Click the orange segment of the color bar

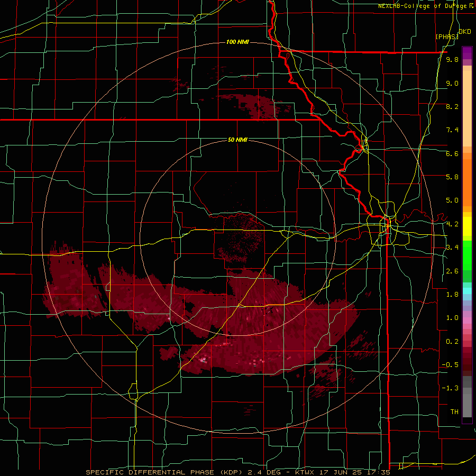pyautogui.click(x=467, y=182)
